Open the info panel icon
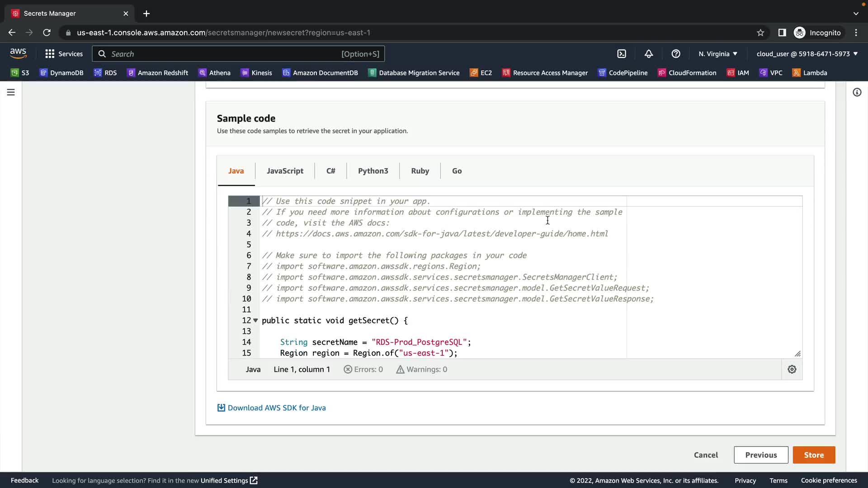Screen dimensions: 868x488 coord(857,92)
